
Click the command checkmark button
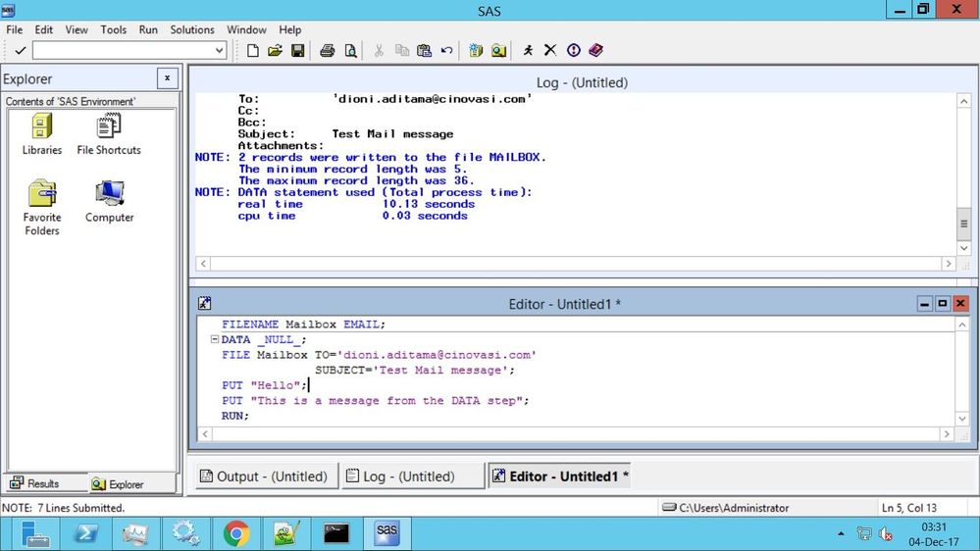20,50
